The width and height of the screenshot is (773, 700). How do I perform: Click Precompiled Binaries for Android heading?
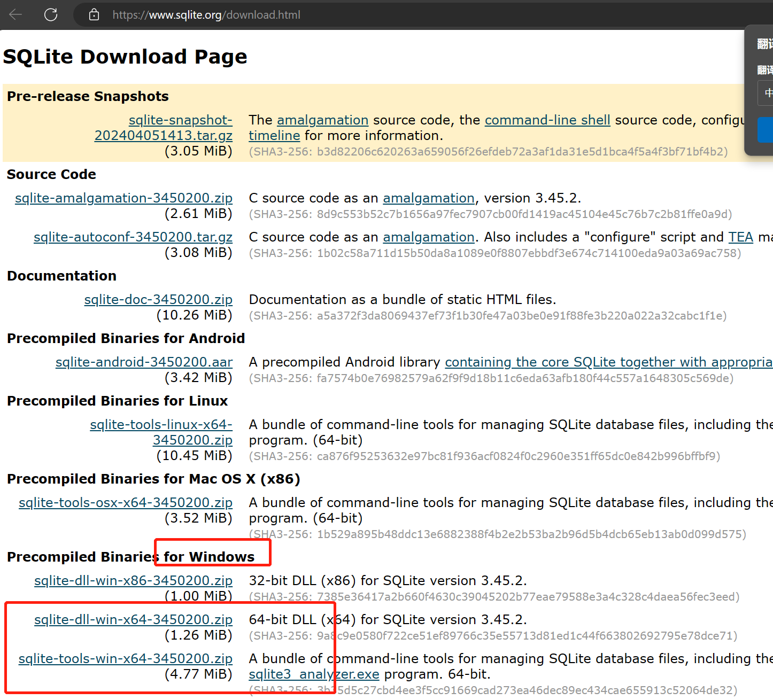(x=126, y=338)
